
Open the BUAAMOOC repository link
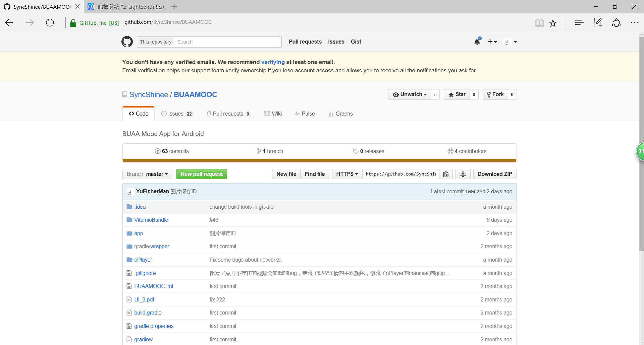[x=195, y=95]
